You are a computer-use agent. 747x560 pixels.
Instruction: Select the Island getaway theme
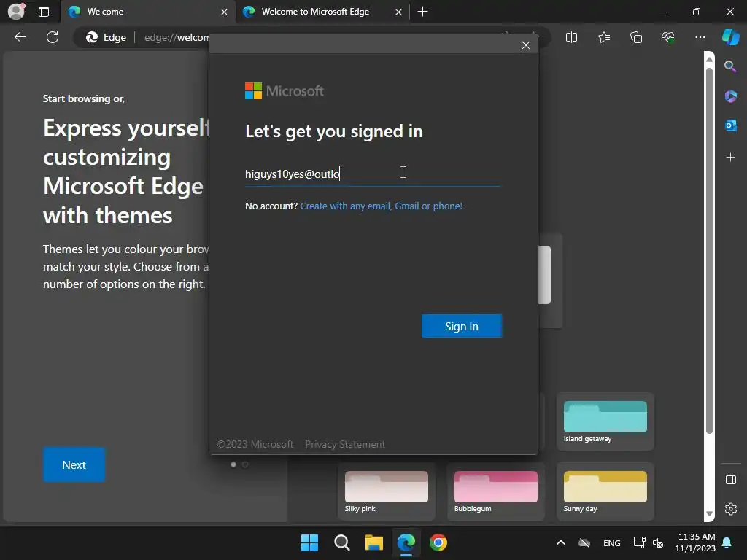pos(605,422)
